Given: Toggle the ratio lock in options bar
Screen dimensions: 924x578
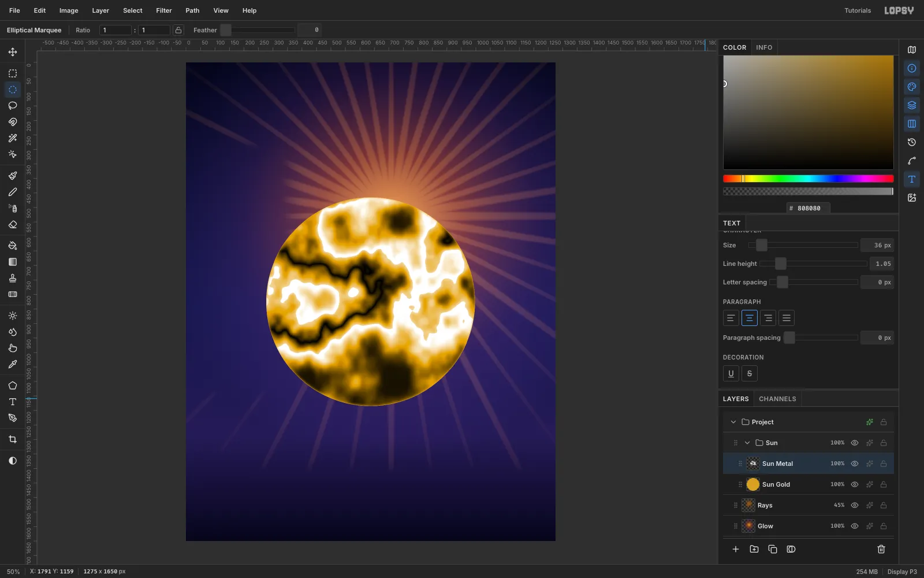Looking at the screenshot, I should tap(178, 30).
